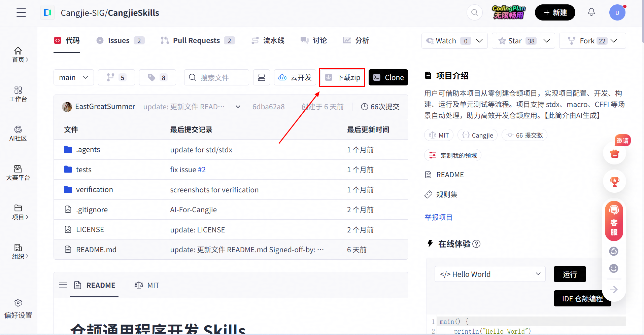Click the 新建 button
644x335 pixels.
pos(555,12)
